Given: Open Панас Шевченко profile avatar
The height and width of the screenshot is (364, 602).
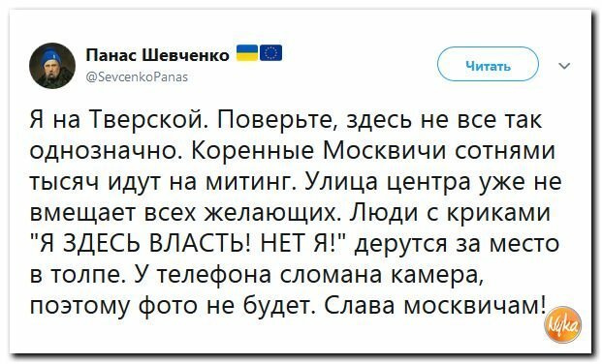Looking at the screenshot, I should pyautogui.click(x=52, y=66).
